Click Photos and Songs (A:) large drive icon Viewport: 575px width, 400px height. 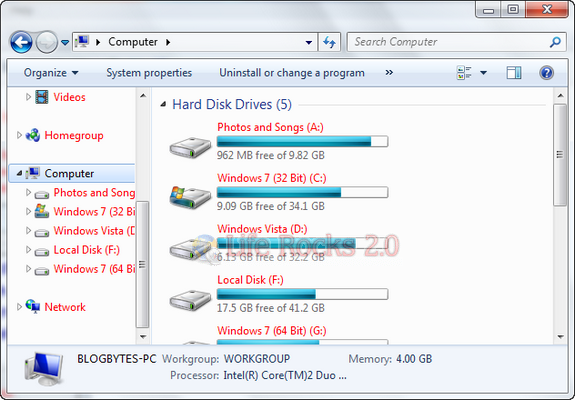(x=190, y=147)
